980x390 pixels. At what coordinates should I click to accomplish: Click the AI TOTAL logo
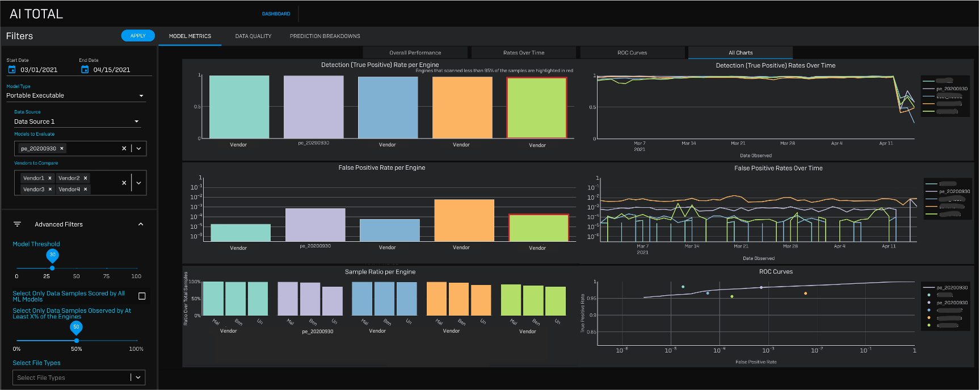(36, 14)
